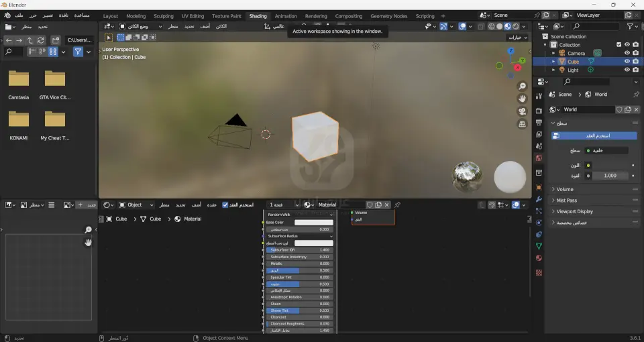Switch to the Geometry Nodes workspace tab

tap(388, 16)
